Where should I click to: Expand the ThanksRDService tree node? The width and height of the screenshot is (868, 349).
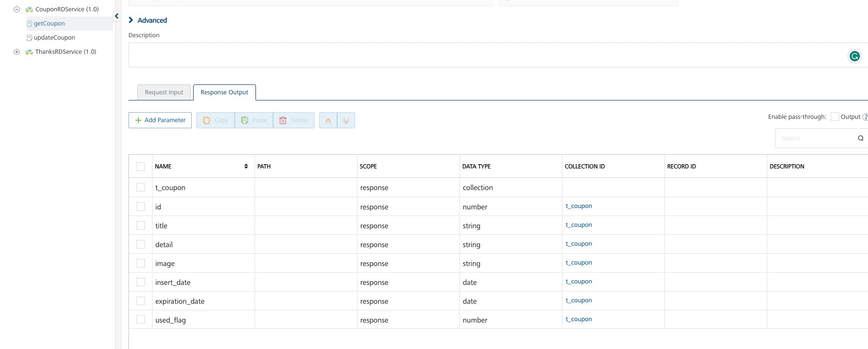17,52
